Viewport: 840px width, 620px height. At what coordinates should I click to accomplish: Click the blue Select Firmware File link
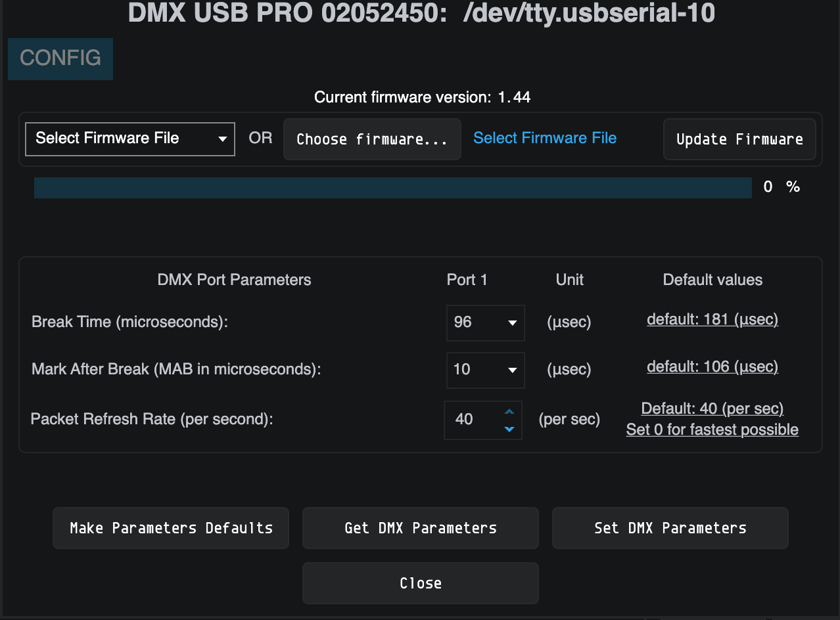pyautogui.click(x=545, y=138)
